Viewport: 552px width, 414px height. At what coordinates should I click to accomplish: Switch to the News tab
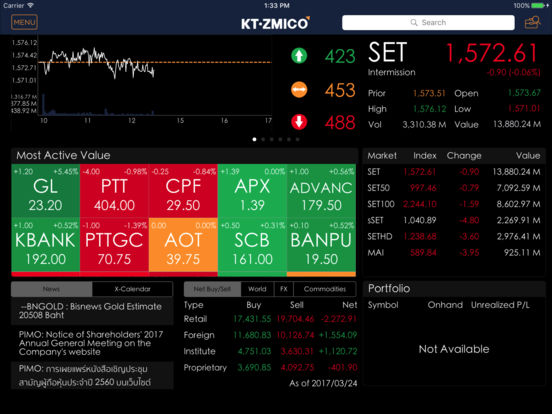51,289
